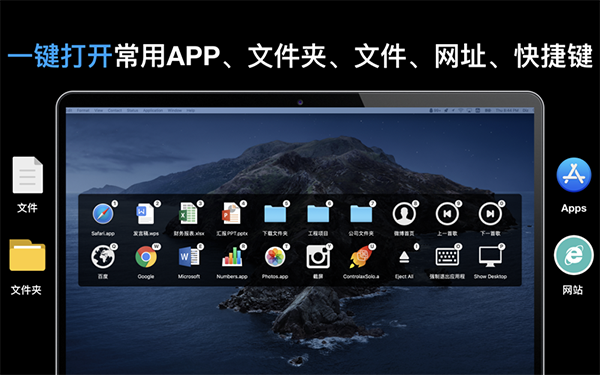The image size is (600, 375).
Task: Open the 发言稿.wps document shortcut
Action: pos(146,214)
